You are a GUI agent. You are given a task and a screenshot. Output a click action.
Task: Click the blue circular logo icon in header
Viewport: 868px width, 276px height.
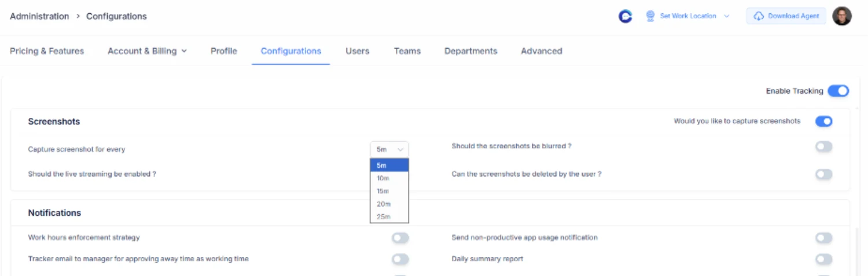pos(625,16)
